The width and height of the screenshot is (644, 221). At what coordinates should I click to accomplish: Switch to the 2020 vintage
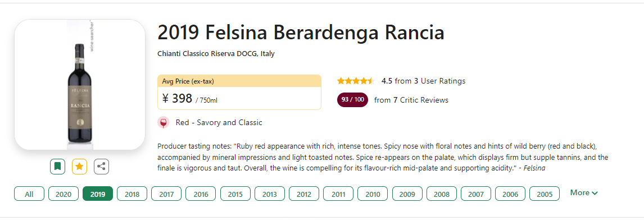pos(64,194)
